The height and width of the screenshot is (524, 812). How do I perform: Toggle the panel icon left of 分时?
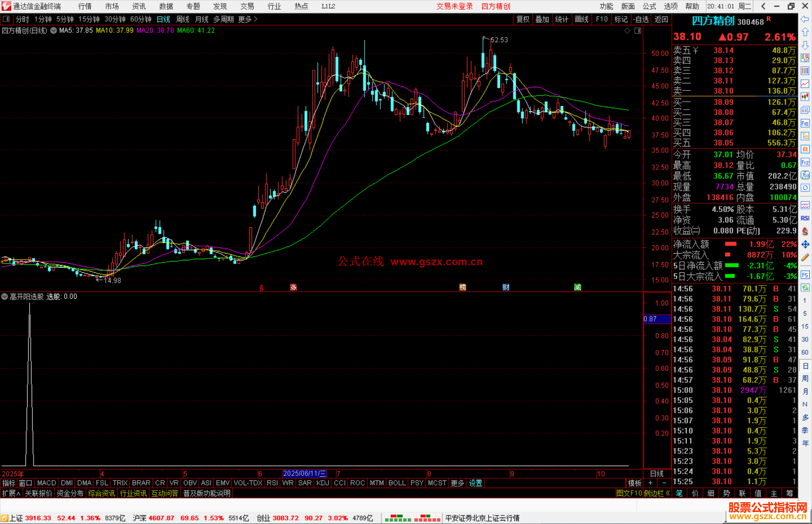[6, 19]
